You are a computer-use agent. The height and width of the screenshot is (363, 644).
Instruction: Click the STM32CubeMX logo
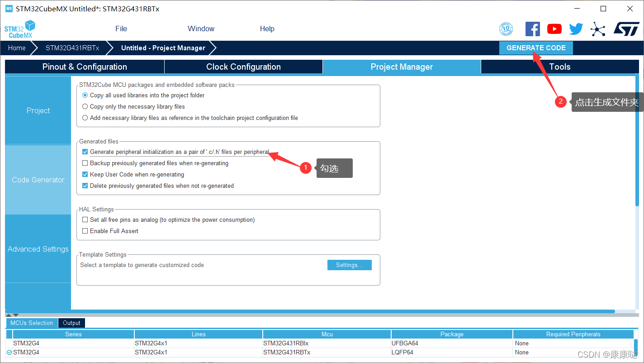[20, 29]
